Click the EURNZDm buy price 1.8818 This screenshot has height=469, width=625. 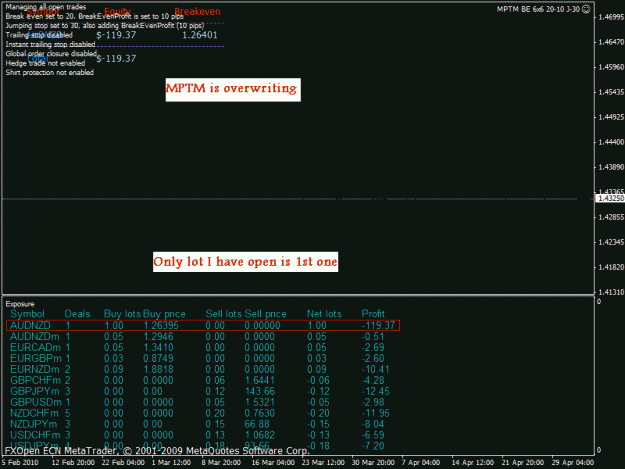pyautogui.click(x=158, y=369)
